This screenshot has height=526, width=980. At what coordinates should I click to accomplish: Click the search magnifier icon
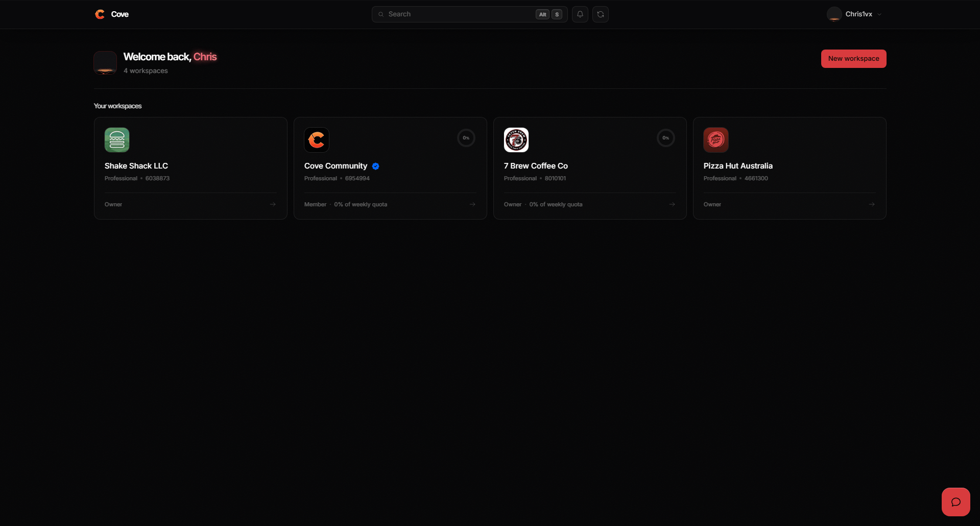[381, 14]
